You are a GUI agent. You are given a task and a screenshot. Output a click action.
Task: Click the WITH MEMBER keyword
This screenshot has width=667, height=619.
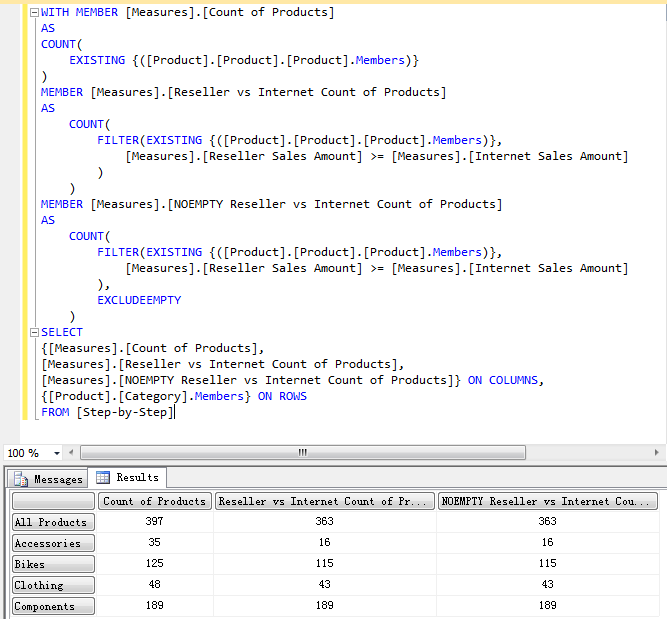tap(79, 12)
